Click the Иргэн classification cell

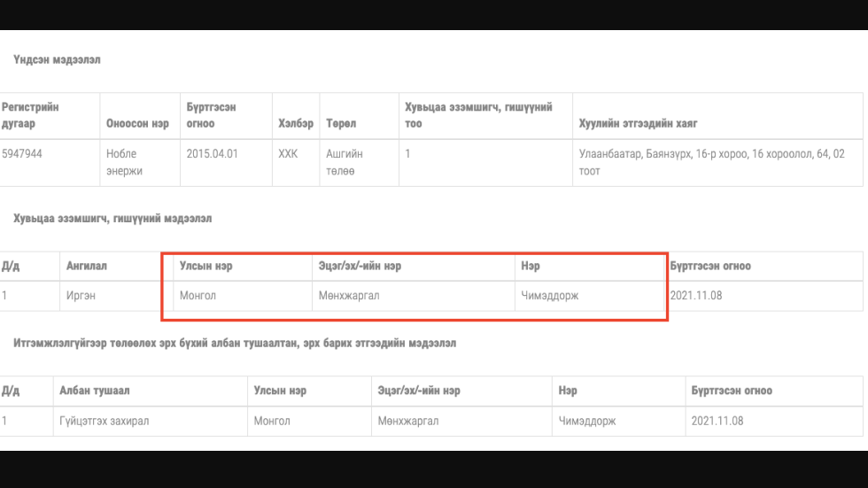[81, 296]
